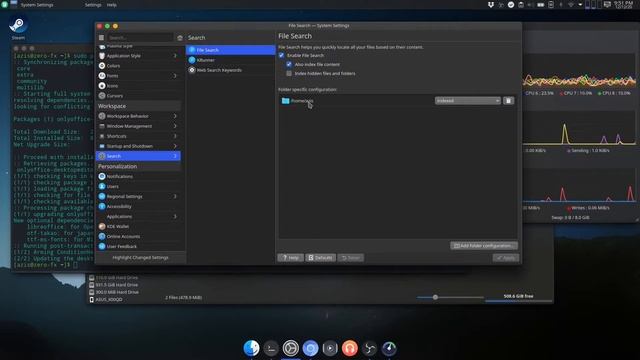Toggle Index hidden files and folders checkbox
Image resolution: width=640 pixels, height=360 pixels.
[289, 73]
